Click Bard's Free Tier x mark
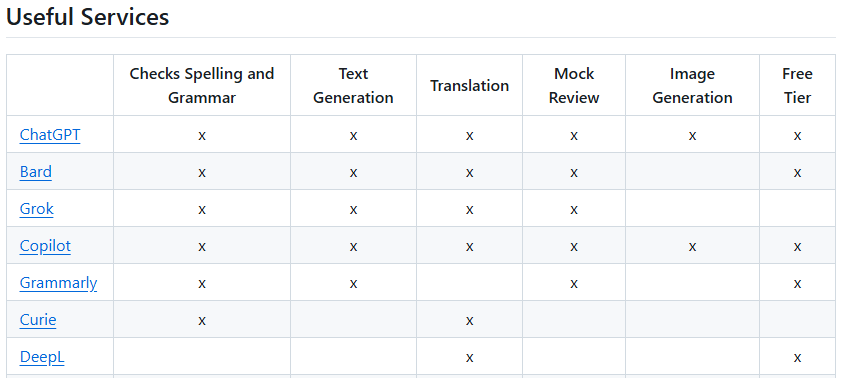The height and width of the screenshot is (378, 844). pyautogui.click(x=797, y=173)
